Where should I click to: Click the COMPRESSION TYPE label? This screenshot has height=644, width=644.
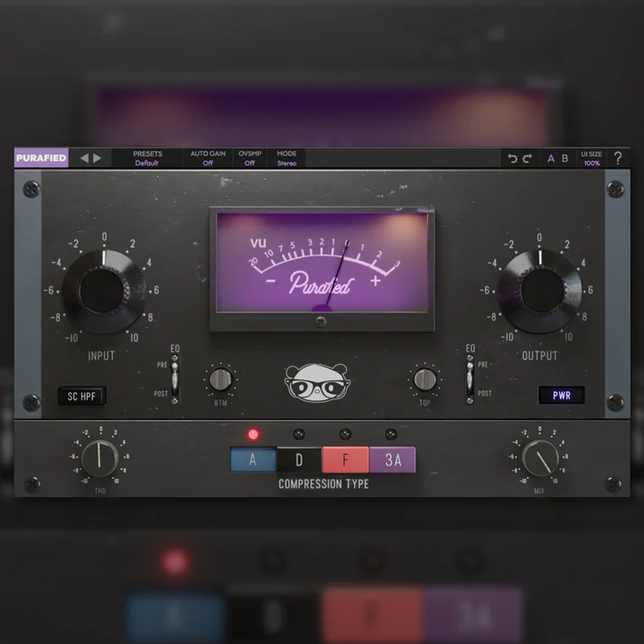(x=323, y=484)
